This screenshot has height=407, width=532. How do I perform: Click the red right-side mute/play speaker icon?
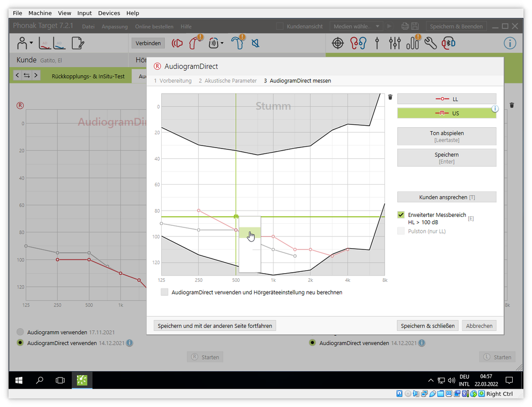pyautogui.click(x=177, y=43)
